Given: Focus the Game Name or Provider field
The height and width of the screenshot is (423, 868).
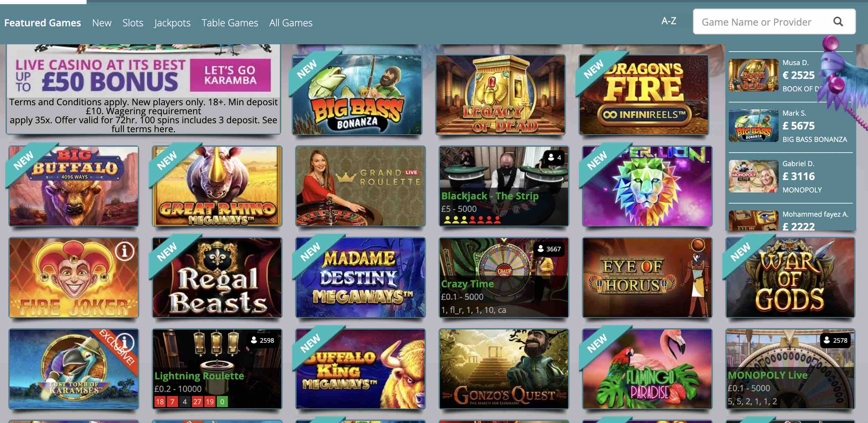Looking at the screenshot, I should tap(774, 22).
